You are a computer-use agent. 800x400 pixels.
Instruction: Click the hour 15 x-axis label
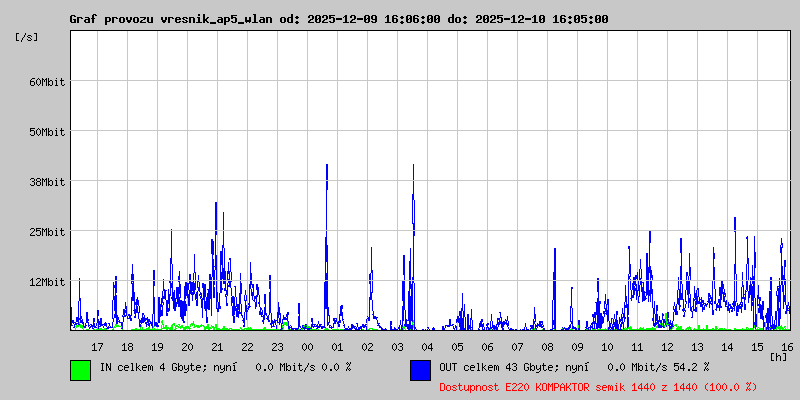pyautogui.click(x=758, y=347)
